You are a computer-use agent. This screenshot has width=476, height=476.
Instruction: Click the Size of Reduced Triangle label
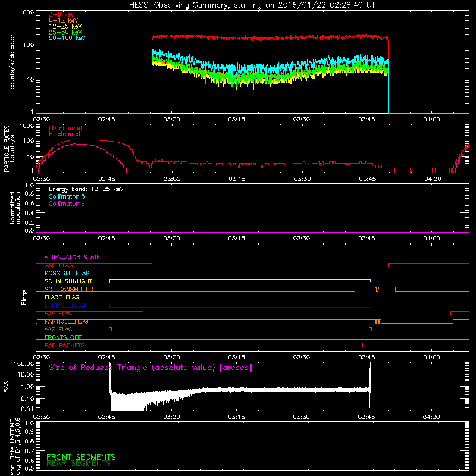151,368
